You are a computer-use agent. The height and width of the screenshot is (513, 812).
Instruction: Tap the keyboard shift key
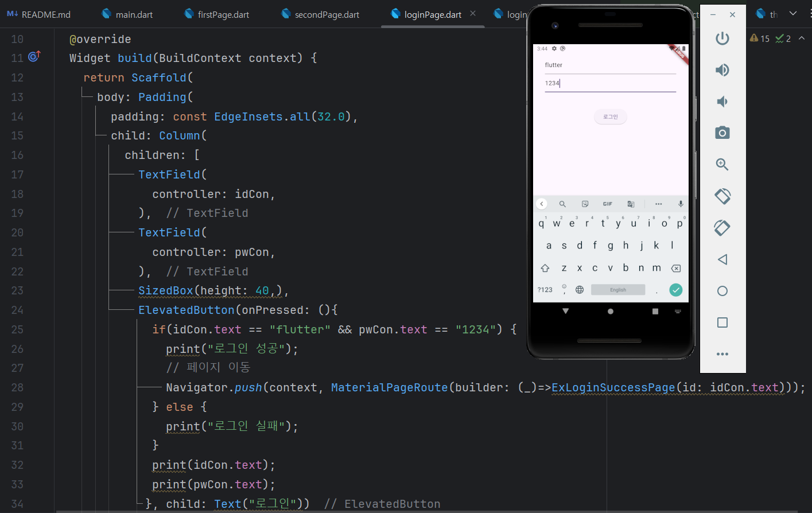tap(545, 269)
